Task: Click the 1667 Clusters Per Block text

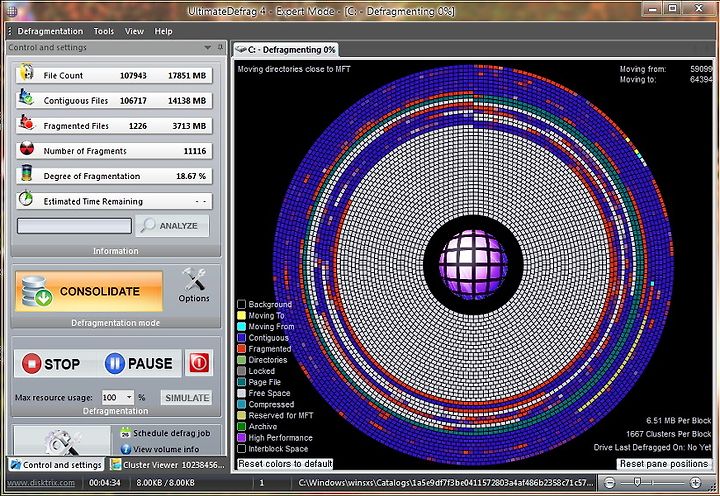Action: (669, 434)
